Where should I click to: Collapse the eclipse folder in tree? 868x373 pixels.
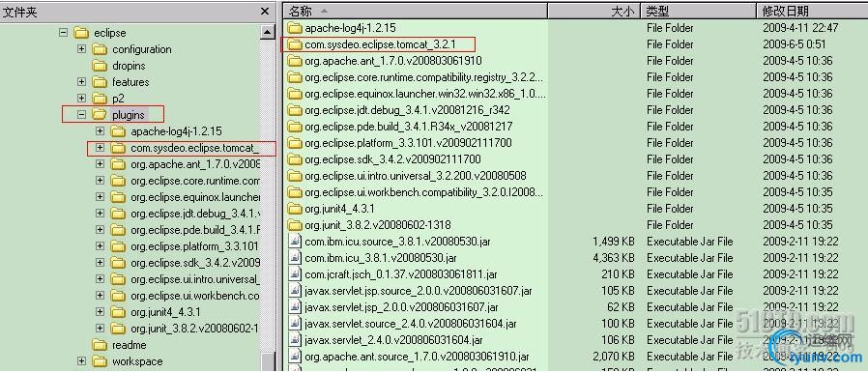(x=63, y=33)
